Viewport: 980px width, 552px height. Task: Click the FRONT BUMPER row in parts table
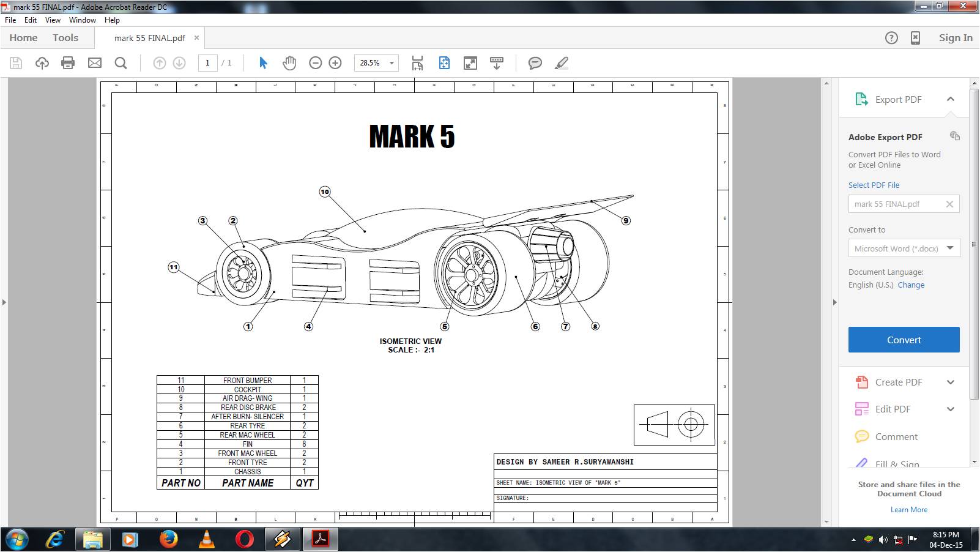click(237, 380)
